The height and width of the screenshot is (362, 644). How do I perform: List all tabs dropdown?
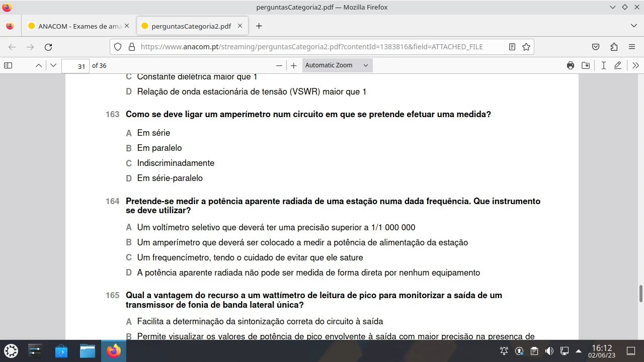click(x=633, y=26)
